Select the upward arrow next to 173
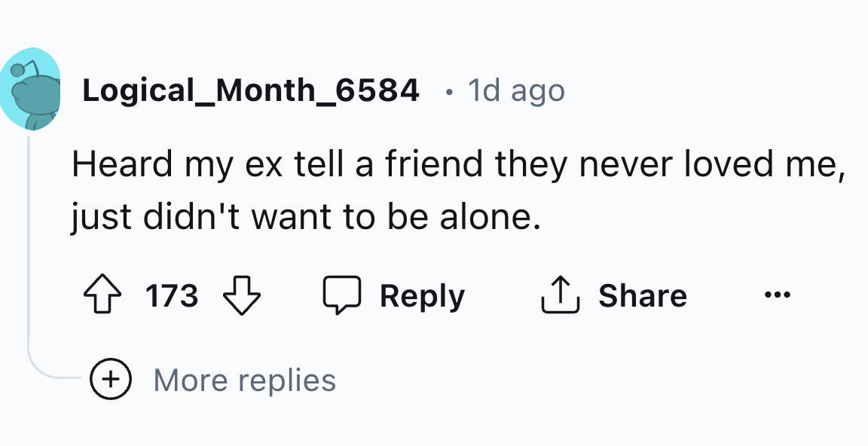 [103, 295]
